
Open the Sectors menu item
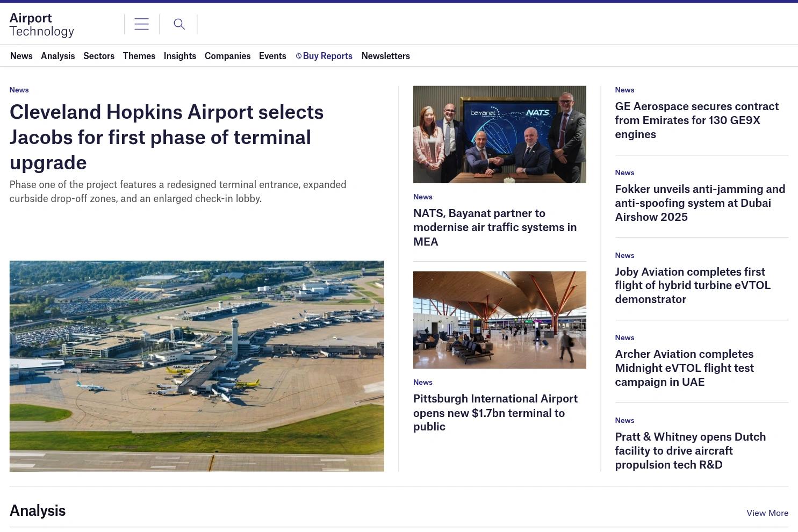[99, 56]
